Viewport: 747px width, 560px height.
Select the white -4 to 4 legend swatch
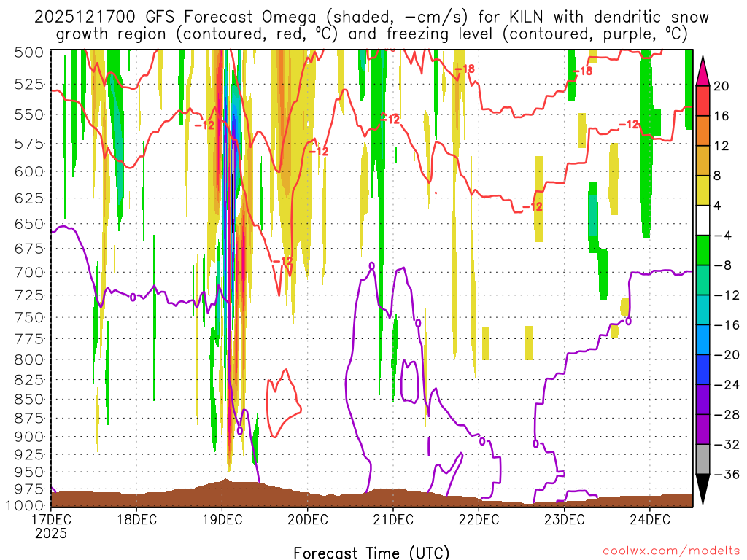pos(703,220)
